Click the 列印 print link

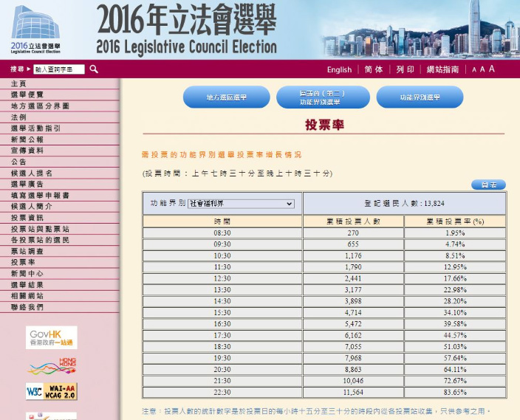click(x=406, y=69)
